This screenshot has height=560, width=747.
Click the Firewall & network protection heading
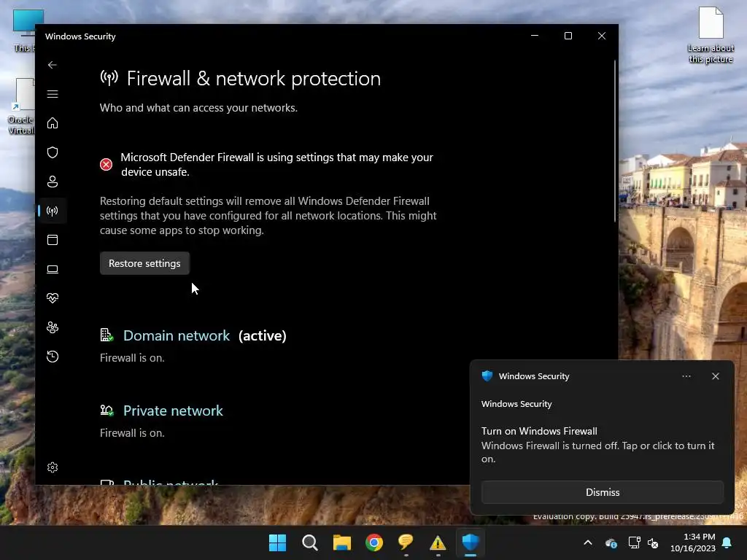(253, 79)
